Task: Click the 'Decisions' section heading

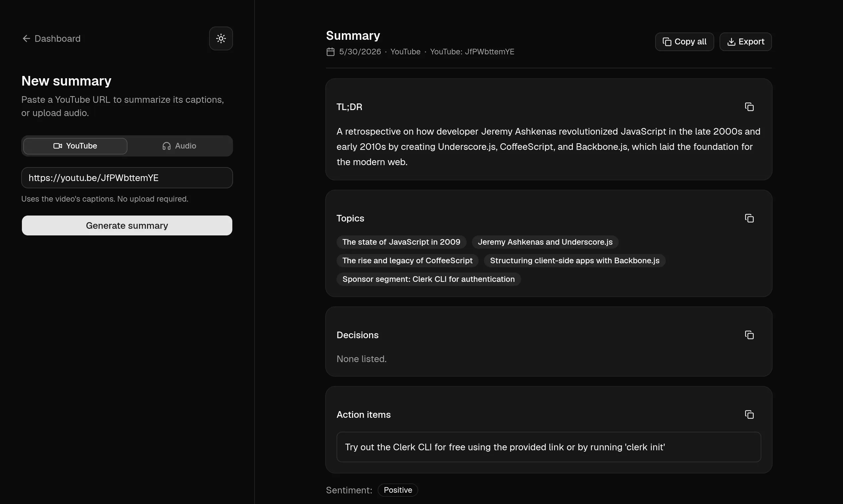Action: pos(357,335)
